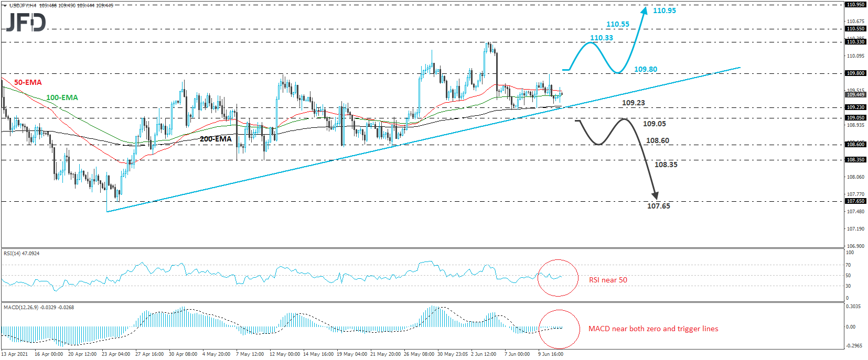868x360 pixels.
Task: Click the 110.675 price scale value
Action: (x=855, y=22)
